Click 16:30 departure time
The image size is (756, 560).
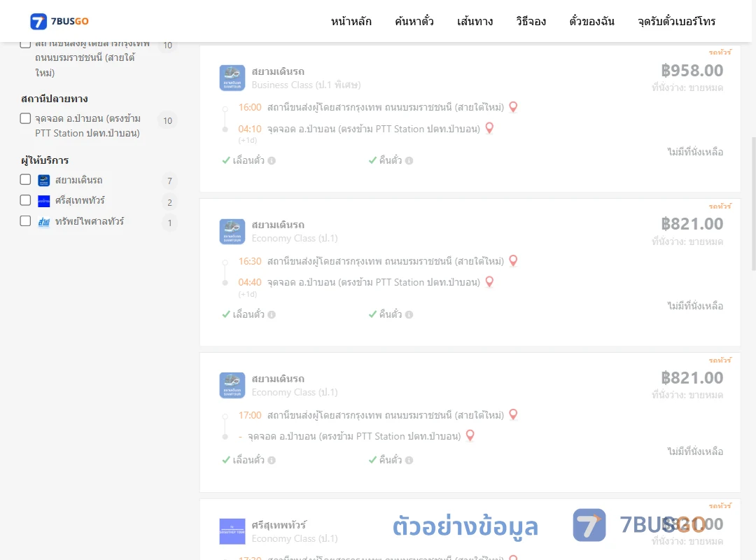click(250, 261)
